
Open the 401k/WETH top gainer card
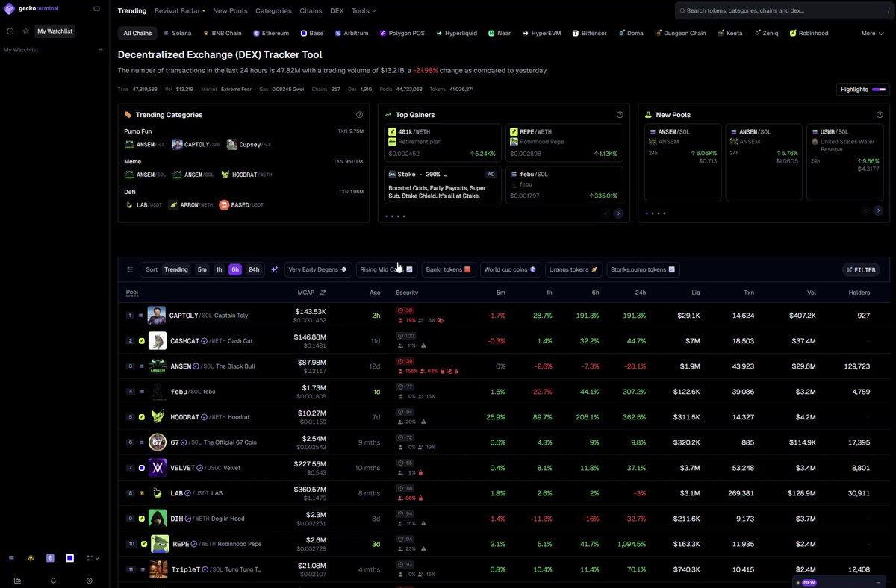pyautogui.click(x=443, y=143)
